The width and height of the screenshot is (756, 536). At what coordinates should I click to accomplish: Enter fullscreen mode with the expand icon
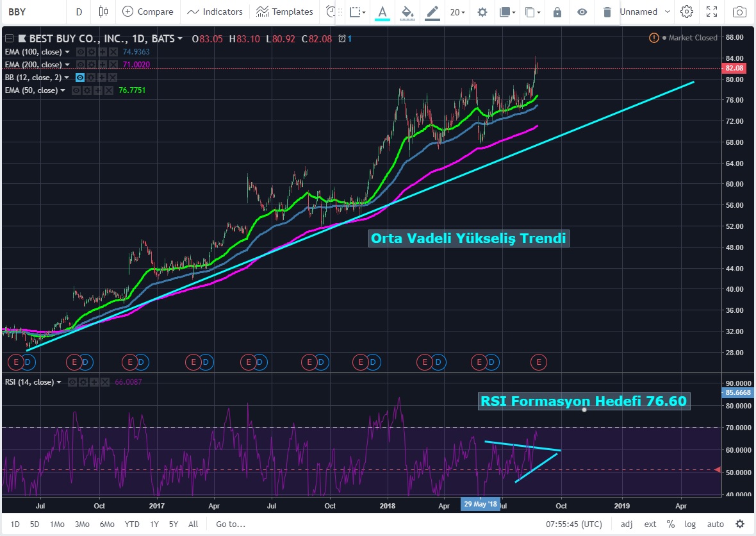click(712, 12)
